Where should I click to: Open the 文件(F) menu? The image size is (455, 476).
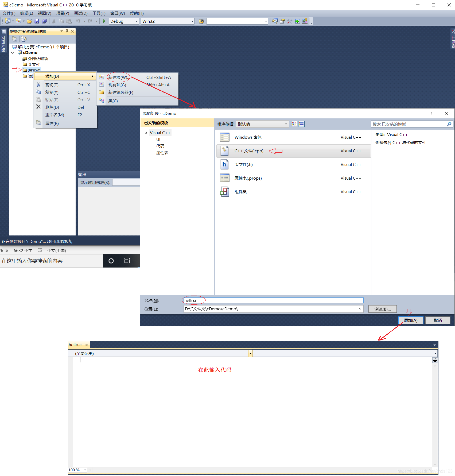click(9, 13)
